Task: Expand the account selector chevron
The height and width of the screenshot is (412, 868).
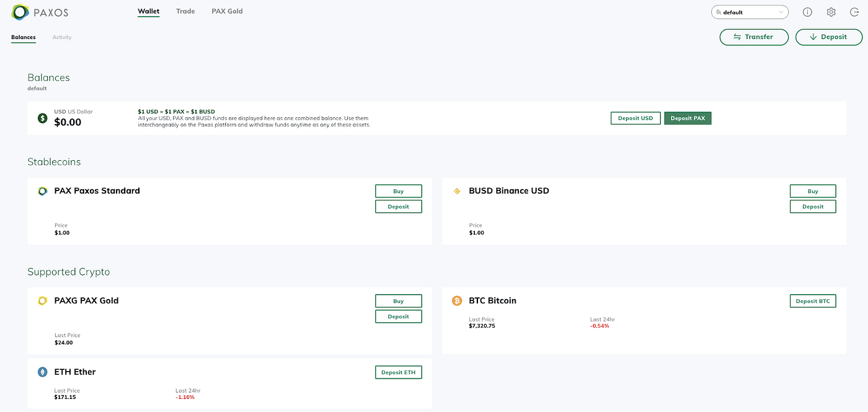Action: point(780,12)
